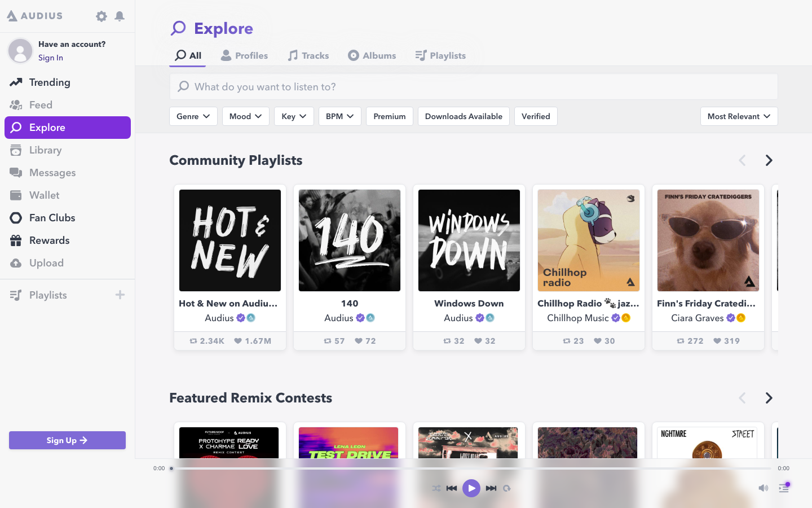The height and width of the screenshot is (508, 812).
Task: Click the Audius logo
Action: tap(35, 16)
